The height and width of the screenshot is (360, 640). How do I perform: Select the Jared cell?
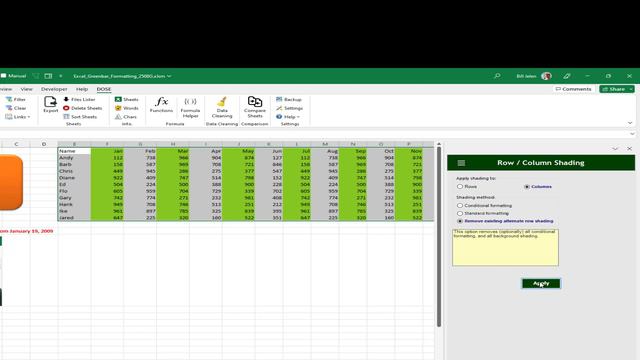point(74,218)
